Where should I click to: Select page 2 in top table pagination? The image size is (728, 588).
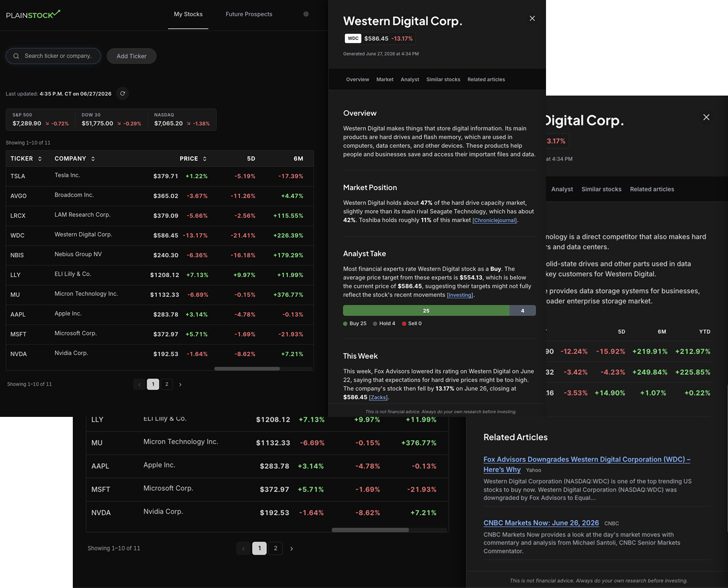(167, 385)
